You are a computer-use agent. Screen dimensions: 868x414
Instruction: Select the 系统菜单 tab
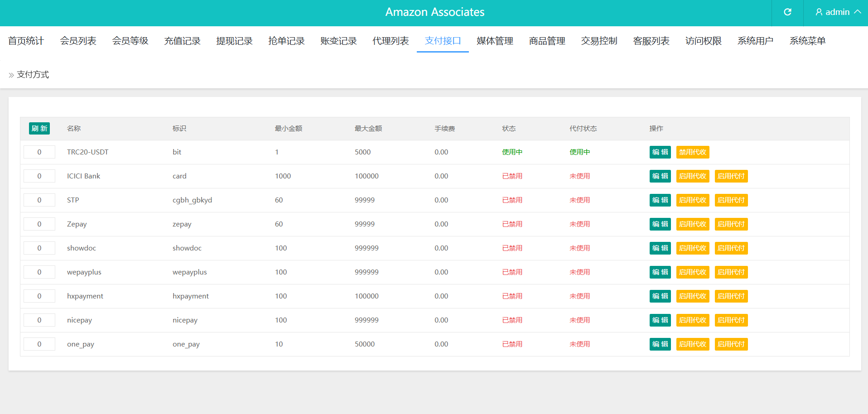807,41
